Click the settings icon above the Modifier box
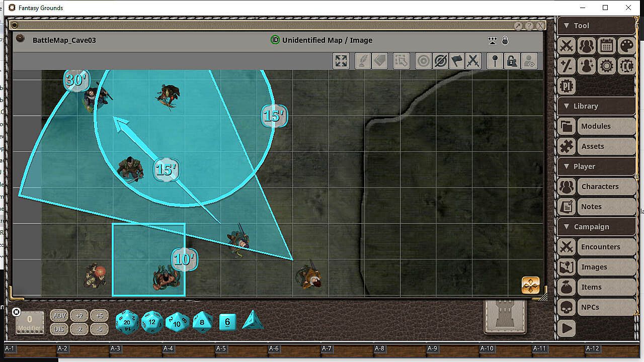 16,312
